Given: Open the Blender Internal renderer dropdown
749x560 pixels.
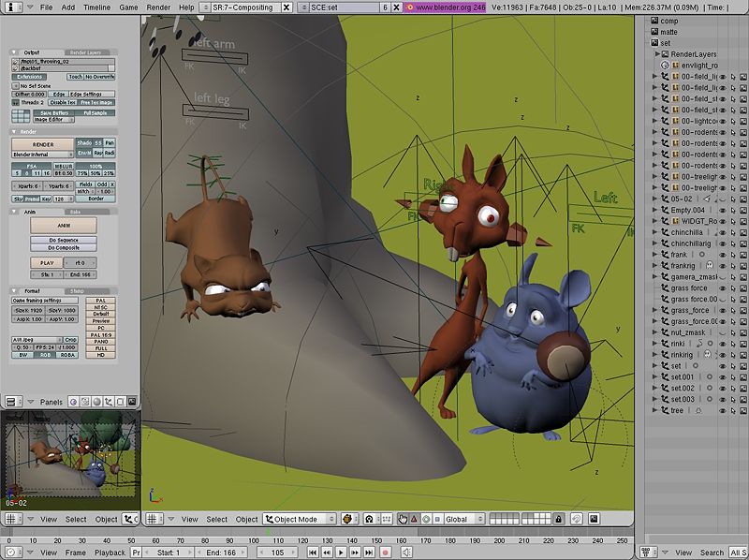Looking at the screenshot, I should 42,155.
